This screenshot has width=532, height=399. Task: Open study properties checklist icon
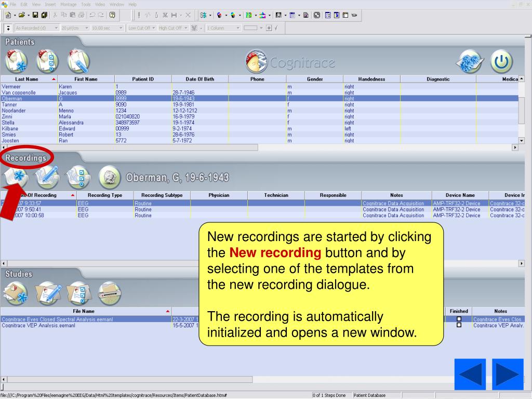click(78, 293)
